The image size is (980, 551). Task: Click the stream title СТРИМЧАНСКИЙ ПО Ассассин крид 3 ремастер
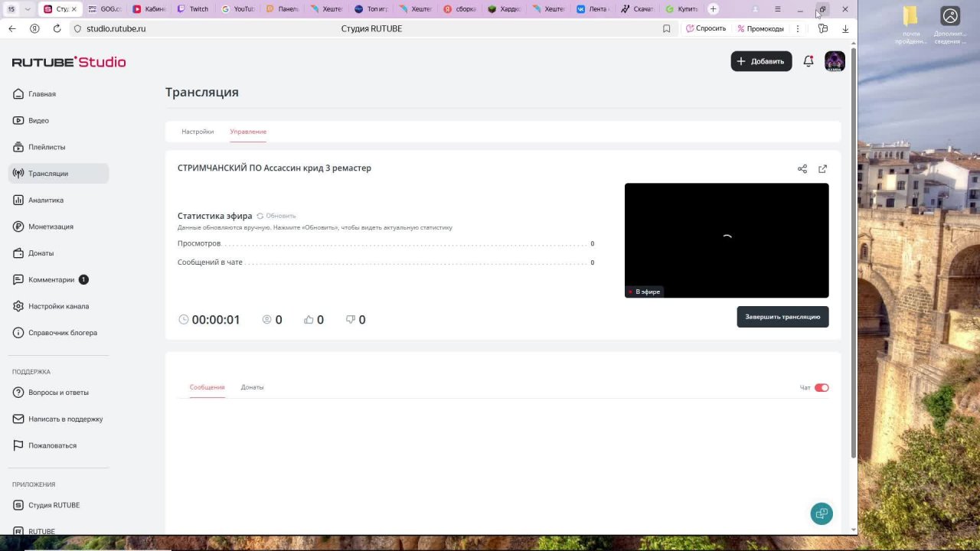[x=274, y=168]
